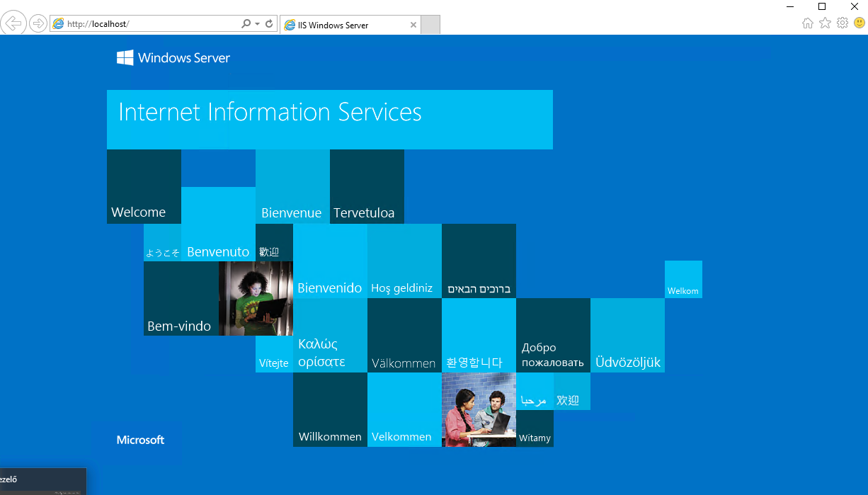Open Favorites with the star icon

pyautogui.click(x=825, y=23)
